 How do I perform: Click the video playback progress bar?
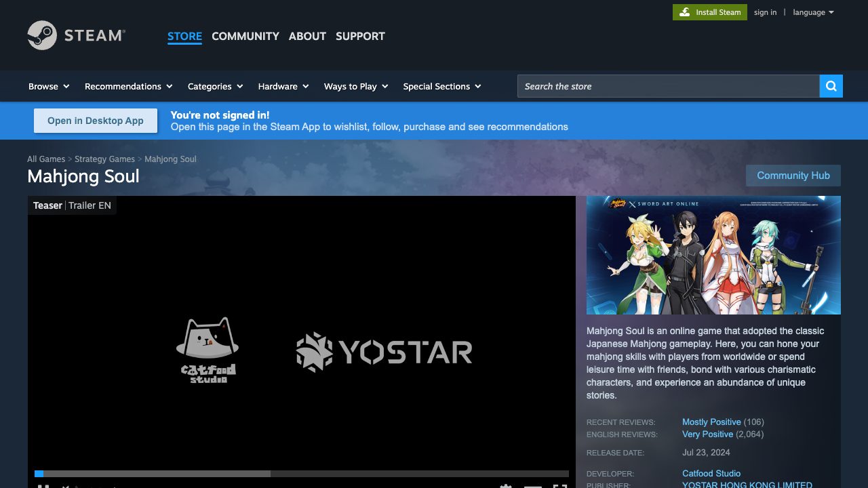point(302,474)
